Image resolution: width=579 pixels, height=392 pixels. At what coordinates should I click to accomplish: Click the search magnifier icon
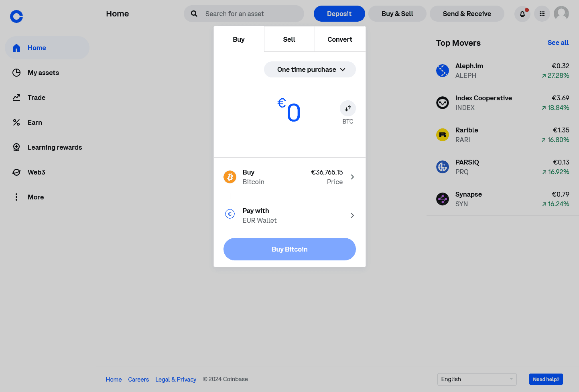pyautogui.click(x=194, y=14)
